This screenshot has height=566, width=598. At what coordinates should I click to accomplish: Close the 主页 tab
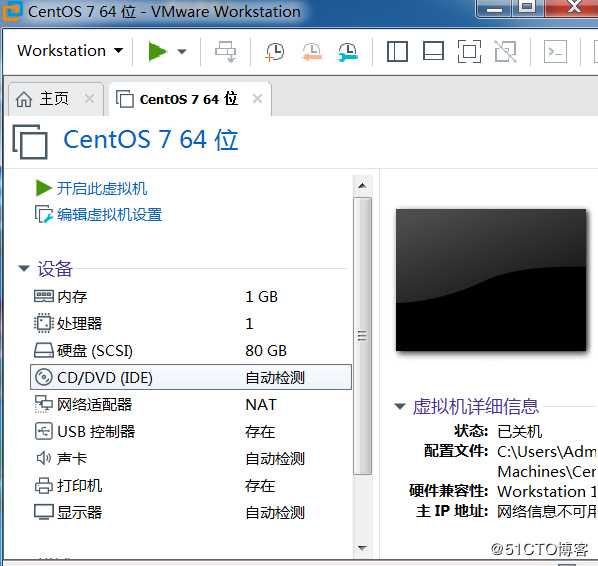[89, 99]
